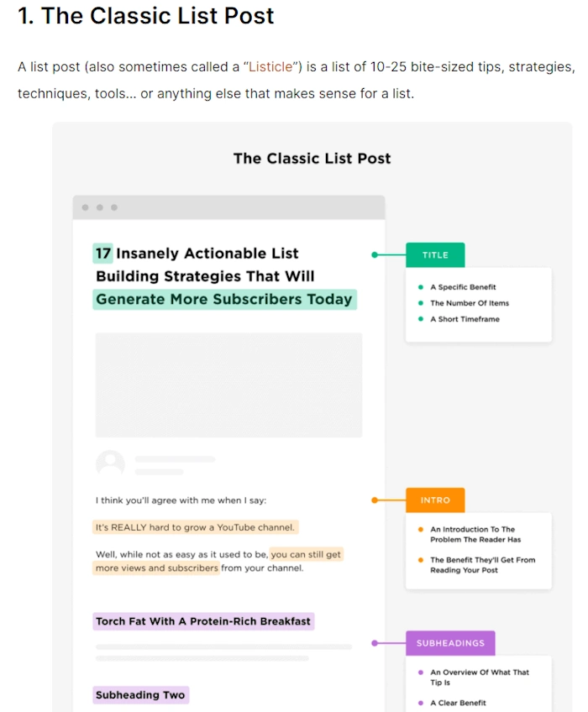The image size is (588, 712).
Task: Select the highlighted number 17 in title
Action: coord(102,254)
